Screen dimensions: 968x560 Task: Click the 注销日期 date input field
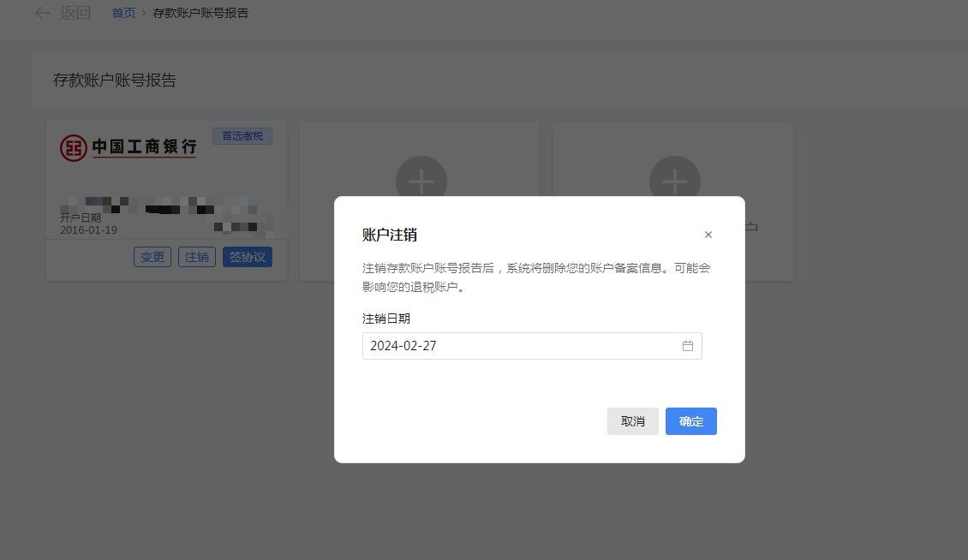pyautogui.click(x=518, y=346)
